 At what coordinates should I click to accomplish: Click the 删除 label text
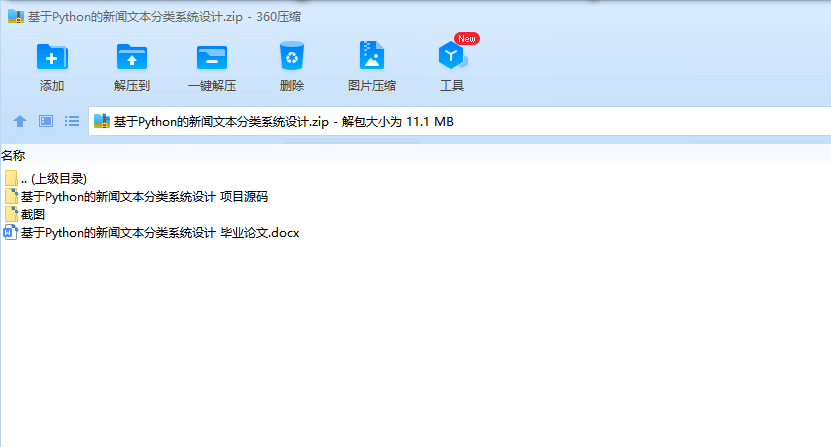point(291,85)
